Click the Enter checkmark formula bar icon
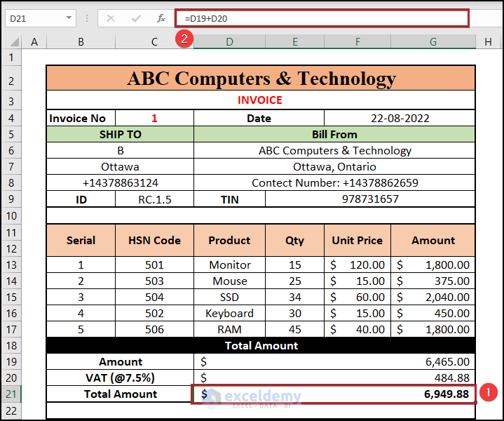This screenshot has width=504, height=421. point(136,18)
